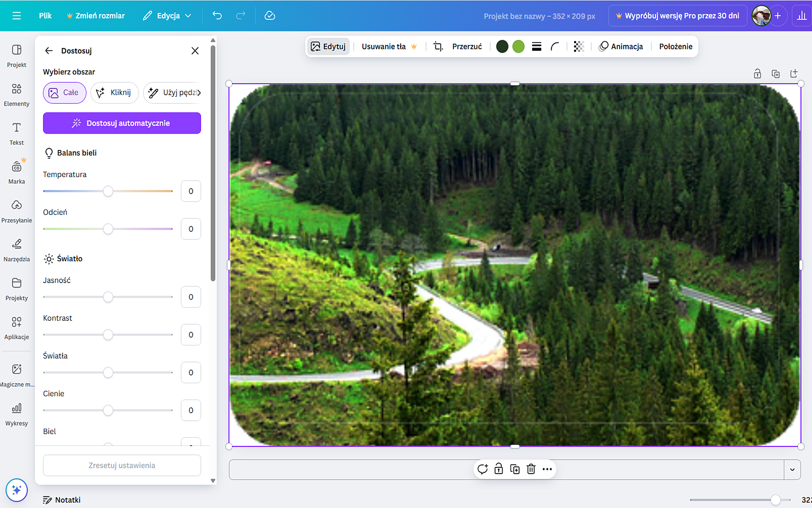
Task: Click the Jasność value input field
Action: coord(191,297)
